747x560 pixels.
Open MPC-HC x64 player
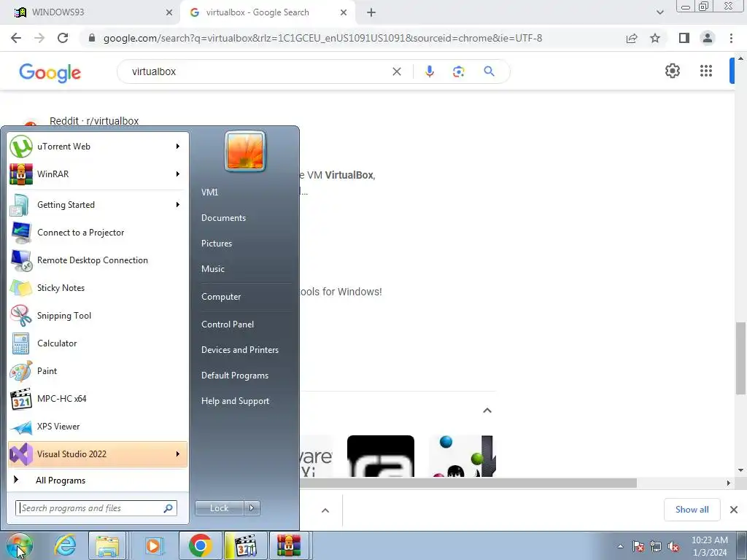click(98, 399)
